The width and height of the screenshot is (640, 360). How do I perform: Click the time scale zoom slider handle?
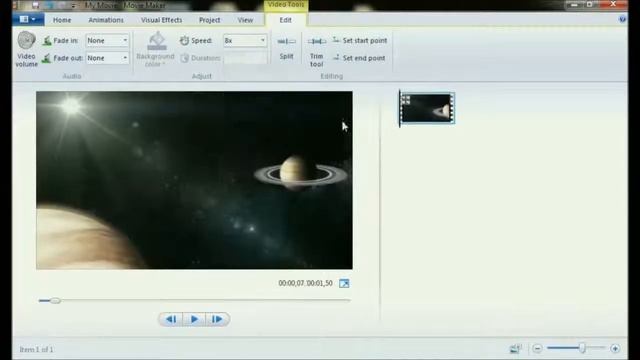[582, 348]
